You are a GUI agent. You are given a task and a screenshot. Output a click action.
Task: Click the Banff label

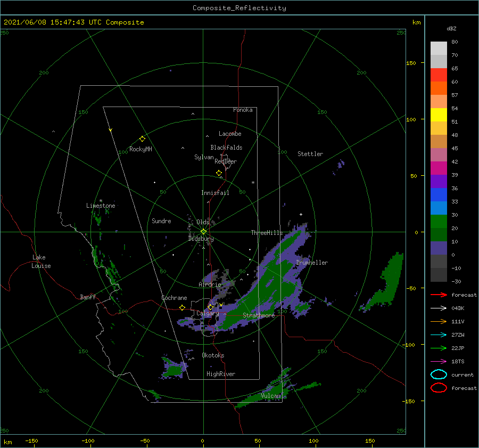88,297
